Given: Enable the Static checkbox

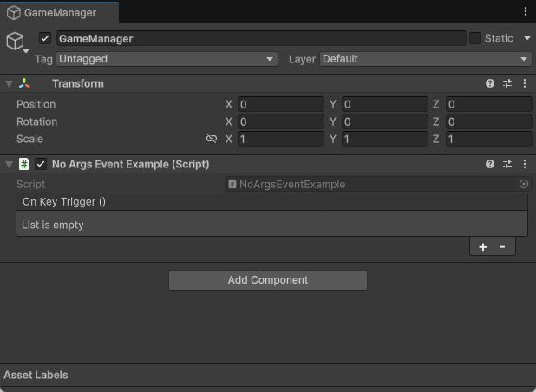Looking at the screenshot, I should (475, 39).
